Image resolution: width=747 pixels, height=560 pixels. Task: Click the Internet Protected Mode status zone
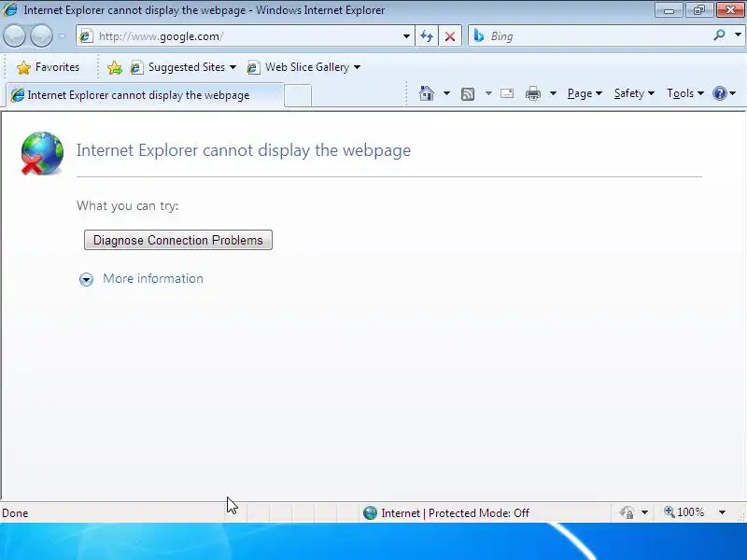(446, 512)
